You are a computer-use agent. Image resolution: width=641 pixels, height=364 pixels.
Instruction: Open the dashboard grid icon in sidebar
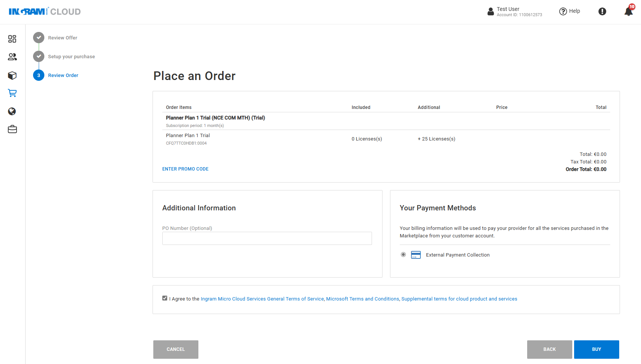[x=12, y=39]
